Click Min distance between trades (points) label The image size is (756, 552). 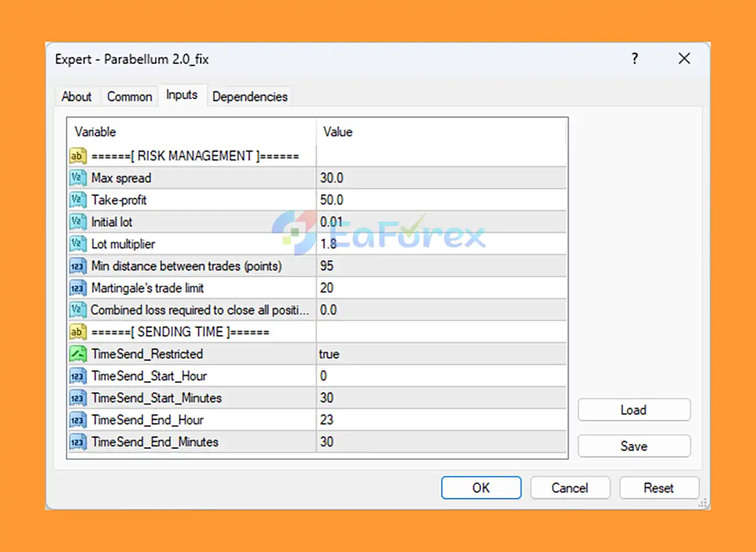pos(186,266)
